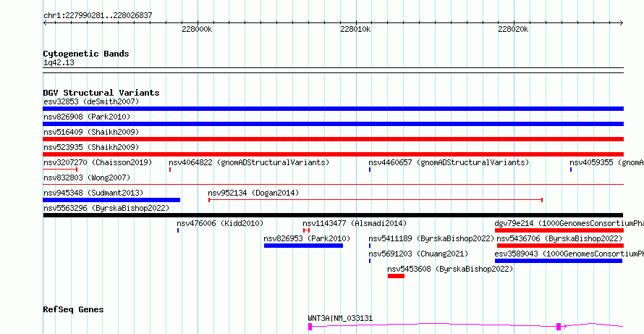Click the red line glyph under nsv3207270
The height and width of the screenshot is (334, 644).
(60, 170)
